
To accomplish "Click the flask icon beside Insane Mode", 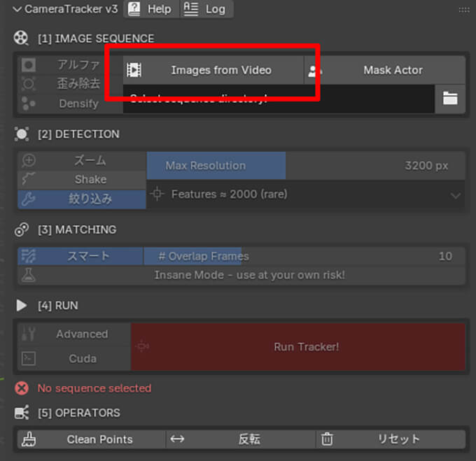I will point(29,275).
